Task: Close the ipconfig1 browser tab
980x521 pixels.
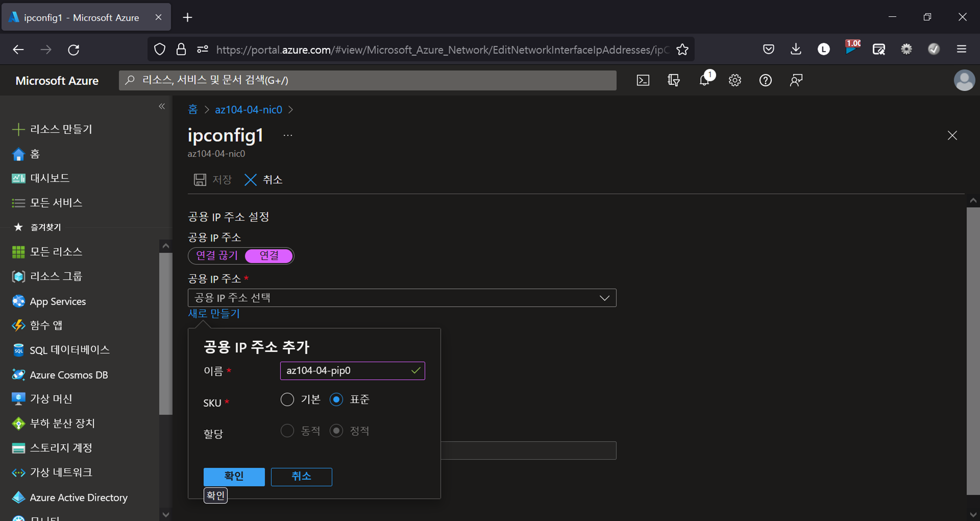Action: click(158, 17)
